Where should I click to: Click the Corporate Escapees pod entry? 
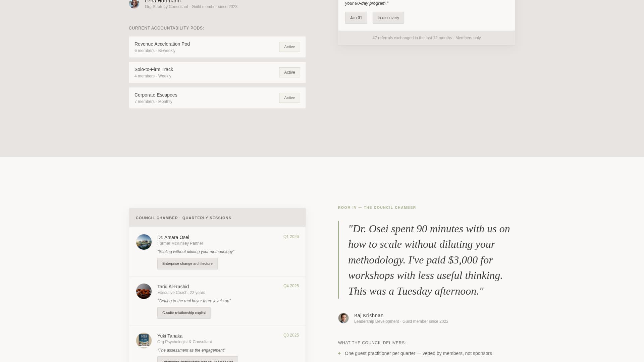click(217, 98)
